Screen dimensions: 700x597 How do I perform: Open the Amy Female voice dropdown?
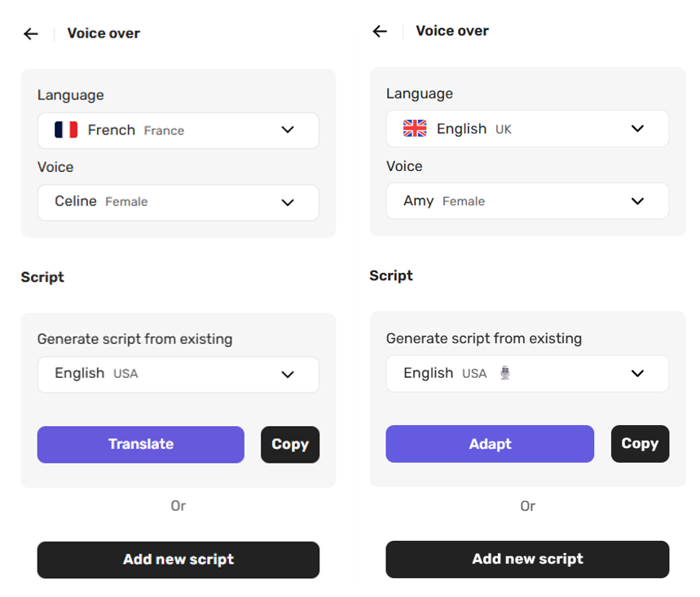click(x=526, y=200)
